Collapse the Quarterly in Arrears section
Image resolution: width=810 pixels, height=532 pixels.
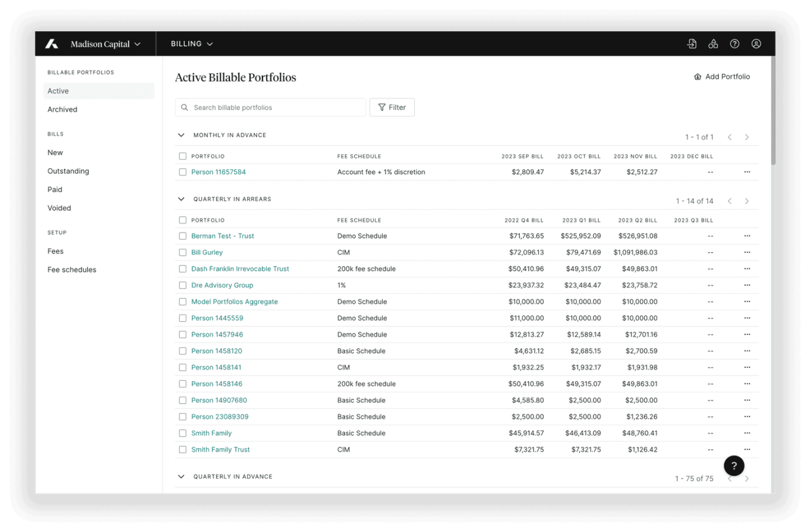click(x=181, y=199)
